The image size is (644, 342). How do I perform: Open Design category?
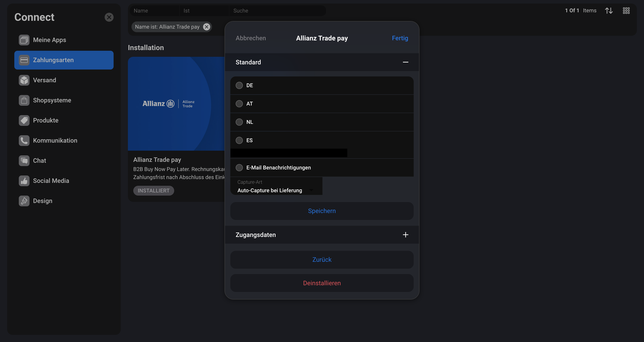(64, 201)
